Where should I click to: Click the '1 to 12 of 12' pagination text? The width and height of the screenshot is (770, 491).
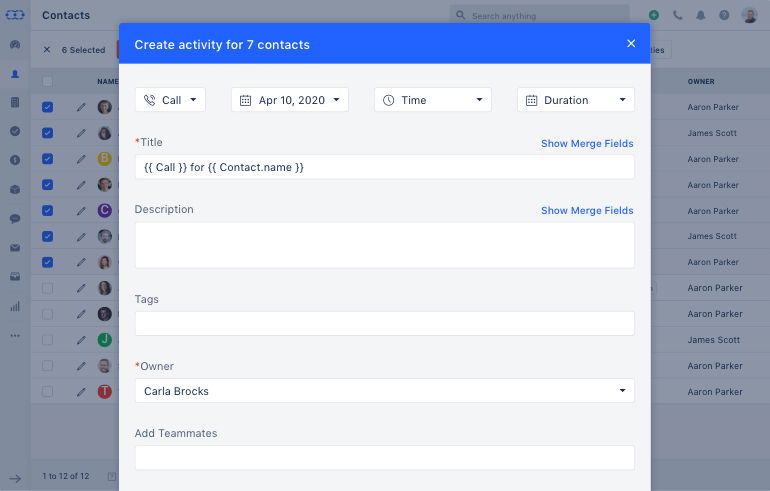[x=66, y=476]
